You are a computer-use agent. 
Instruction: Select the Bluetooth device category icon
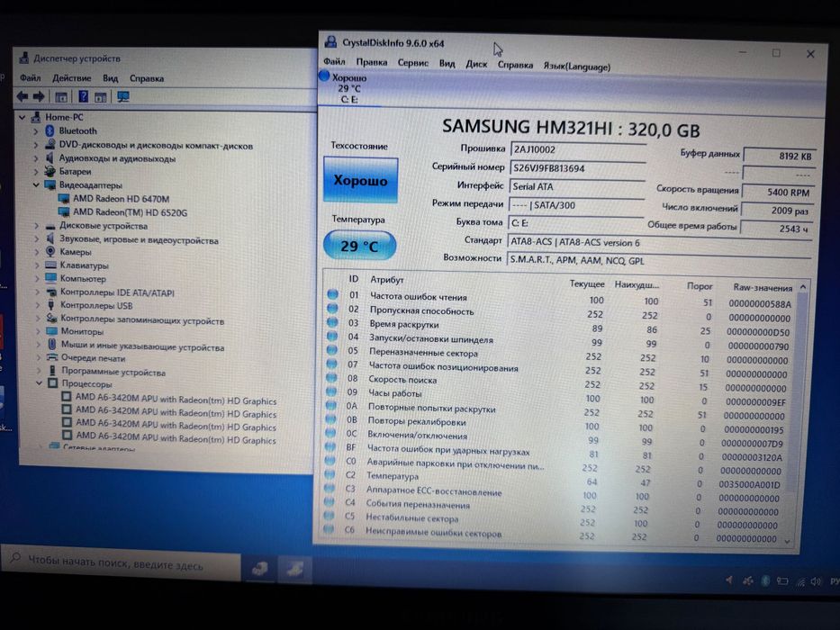click(50, 130)
